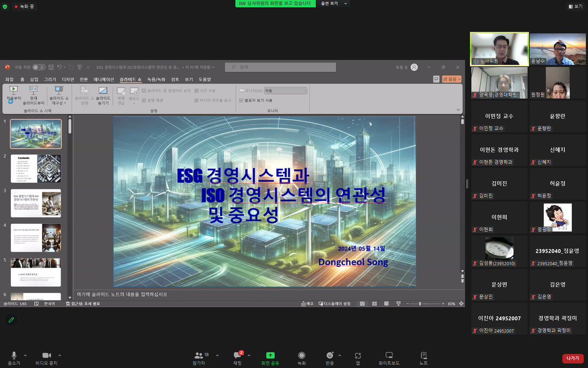Toggle the 'Use Presenter View' checkbox

[241, 100]
